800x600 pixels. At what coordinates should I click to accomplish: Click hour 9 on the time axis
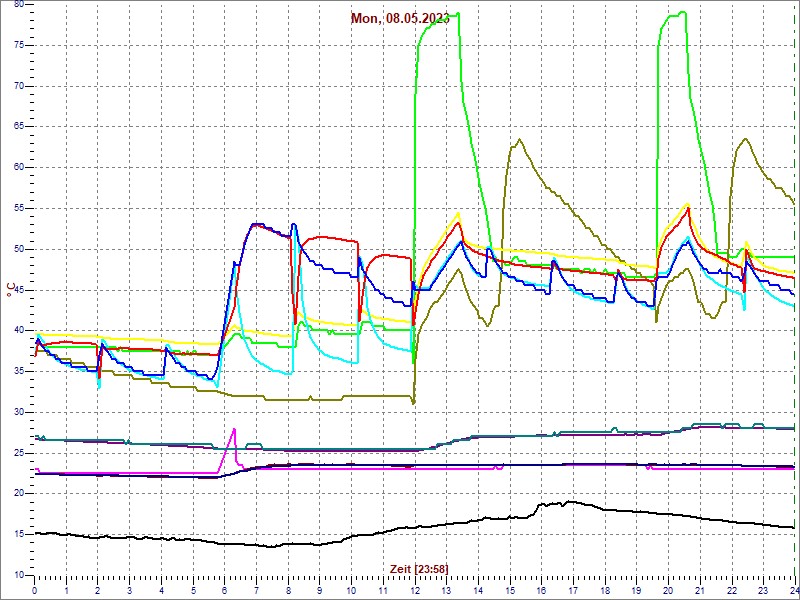coord(319,590)
